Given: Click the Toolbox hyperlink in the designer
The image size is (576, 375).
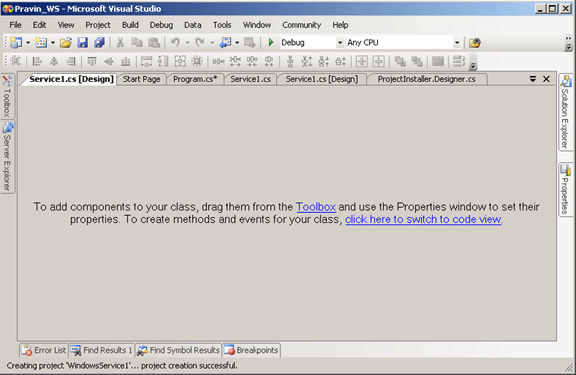Looking at the screenshot, I should (316, 207).
